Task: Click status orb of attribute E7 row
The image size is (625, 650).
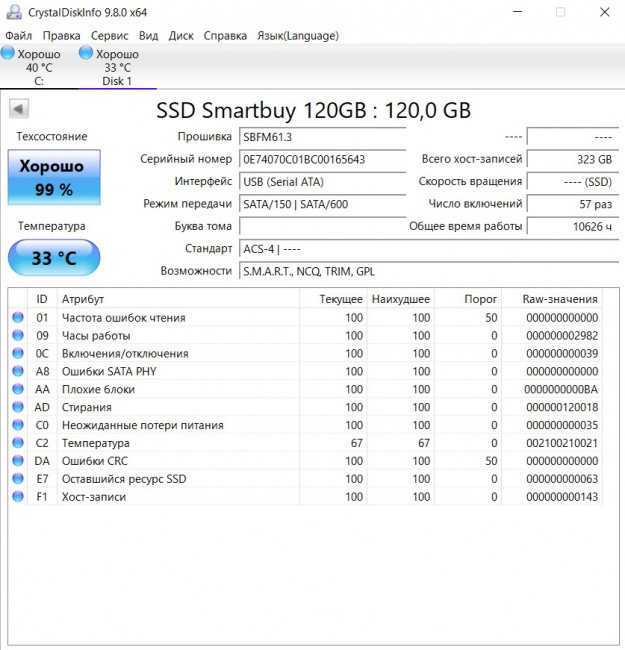Action: pyautogui.click(x=18, y=479)
